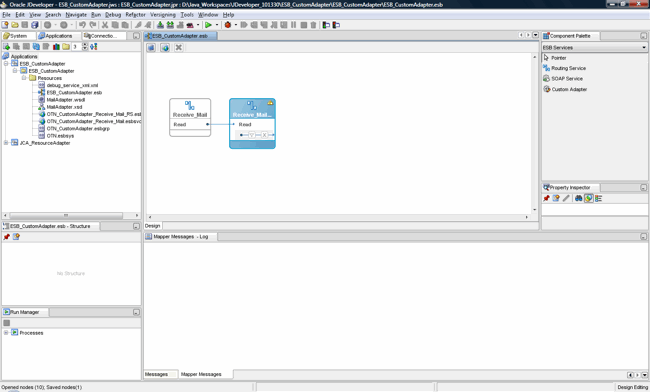Viewport: 650px width, 392px height.
Task: Click the pin icon in Structure panel
Action: pyautogui.click(x=6, y=237)
